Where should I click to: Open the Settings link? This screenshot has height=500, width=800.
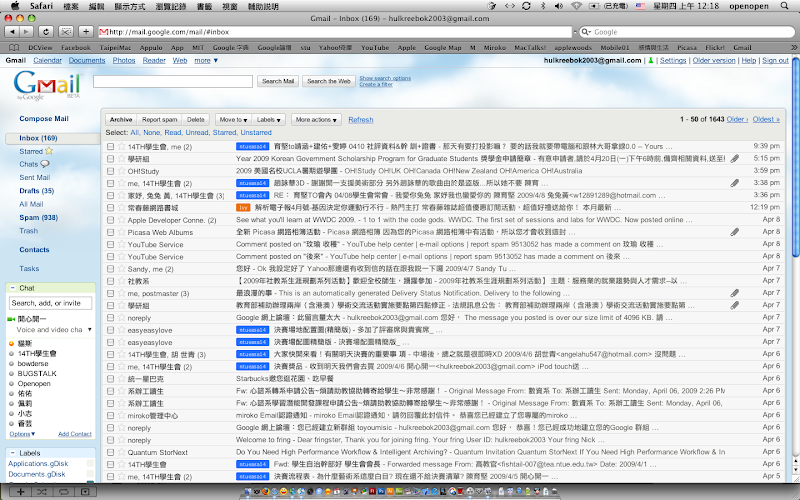(x=673, y=60)
